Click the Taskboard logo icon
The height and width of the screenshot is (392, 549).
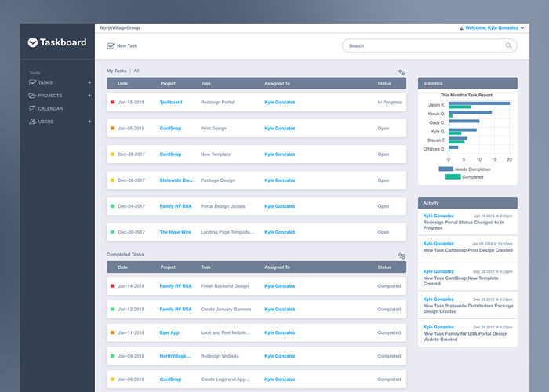(33, 42)
